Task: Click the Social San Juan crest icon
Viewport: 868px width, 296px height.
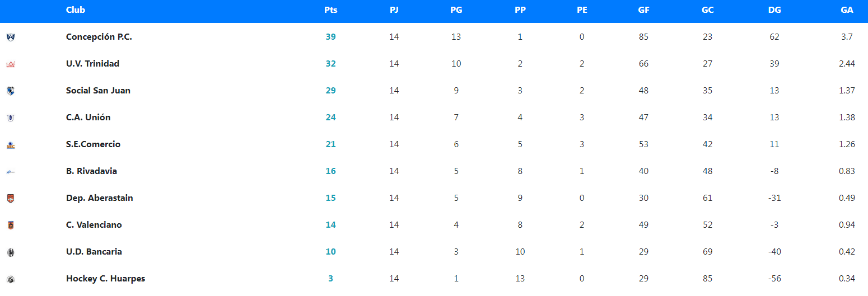Action: pyautogui.click(x=11, y=91)
